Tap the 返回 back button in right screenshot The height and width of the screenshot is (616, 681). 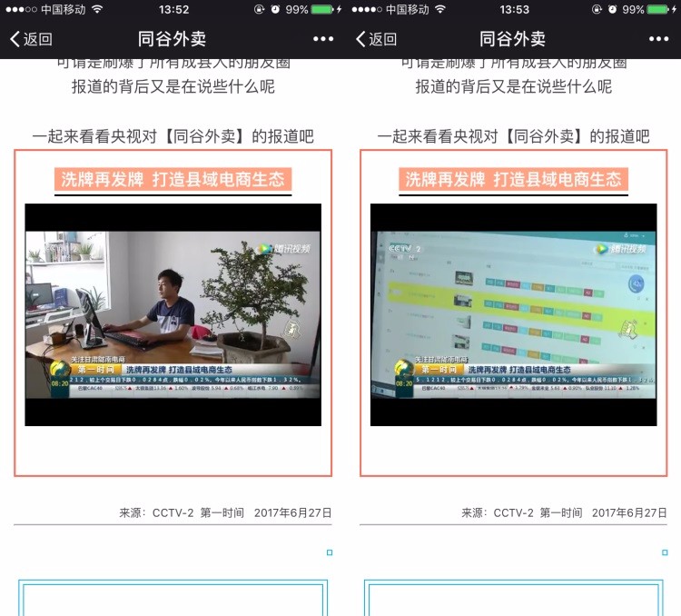click(376, 39)
